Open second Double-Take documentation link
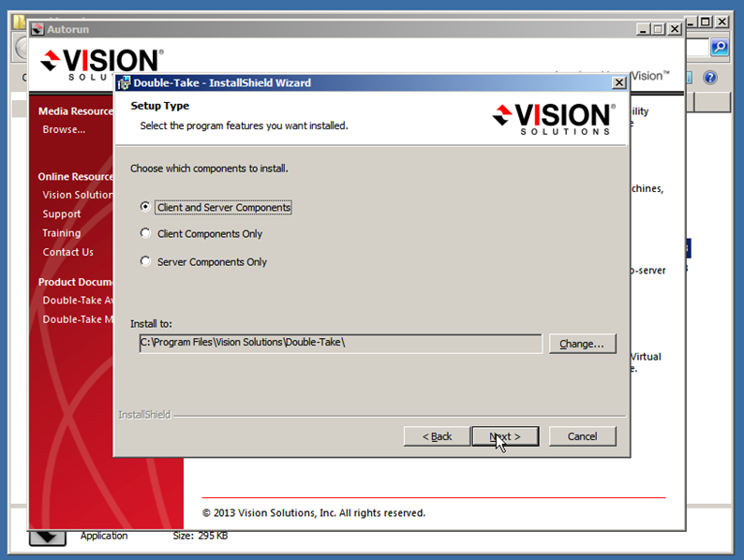Screen dimensions: 744x560 pos(78,319)
